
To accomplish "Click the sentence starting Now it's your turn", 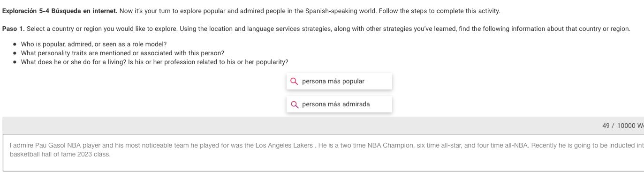I will pos(310,11).
